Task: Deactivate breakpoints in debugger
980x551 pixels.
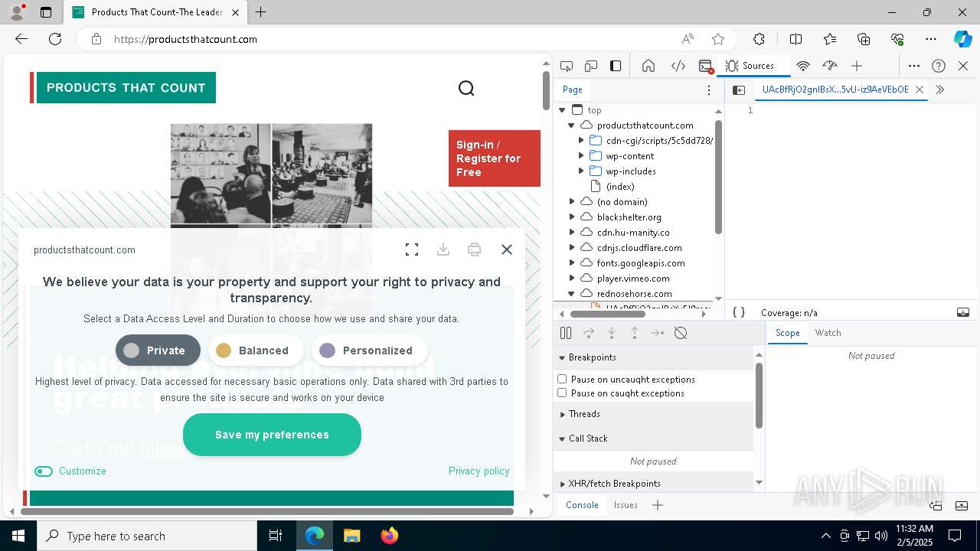Action: pos(681,333)
